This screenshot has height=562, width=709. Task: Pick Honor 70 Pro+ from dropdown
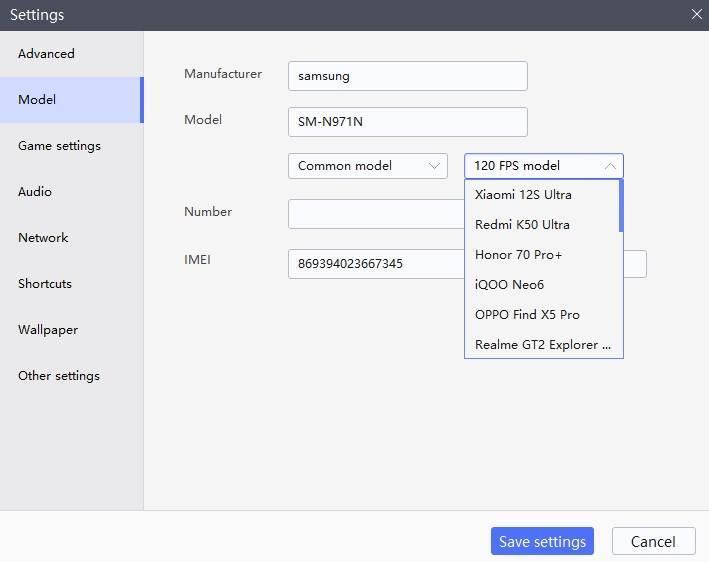click(518, 255)
